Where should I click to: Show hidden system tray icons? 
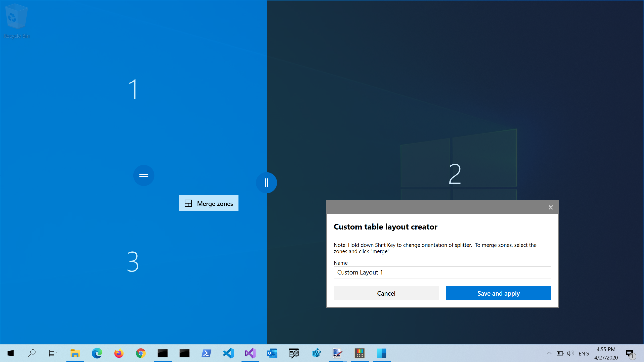[x=549, y=353]
